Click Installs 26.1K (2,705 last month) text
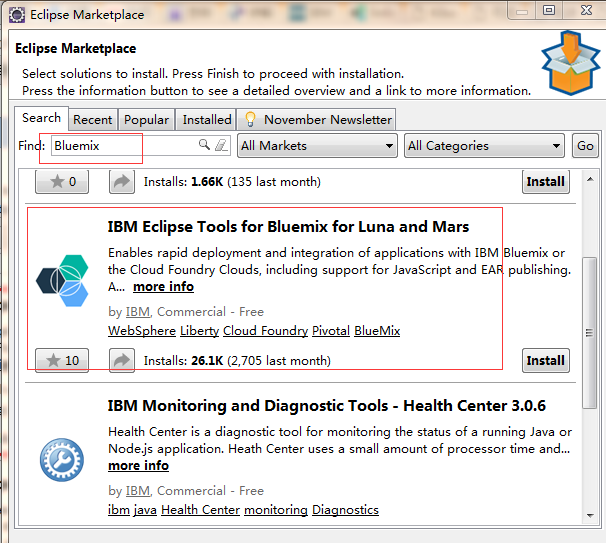This screenshot has height=543, width=606. coord(237,361)
